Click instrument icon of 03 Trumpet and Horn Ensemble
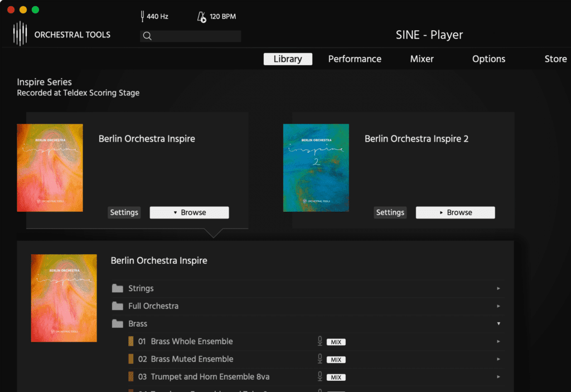 point(130,376)
